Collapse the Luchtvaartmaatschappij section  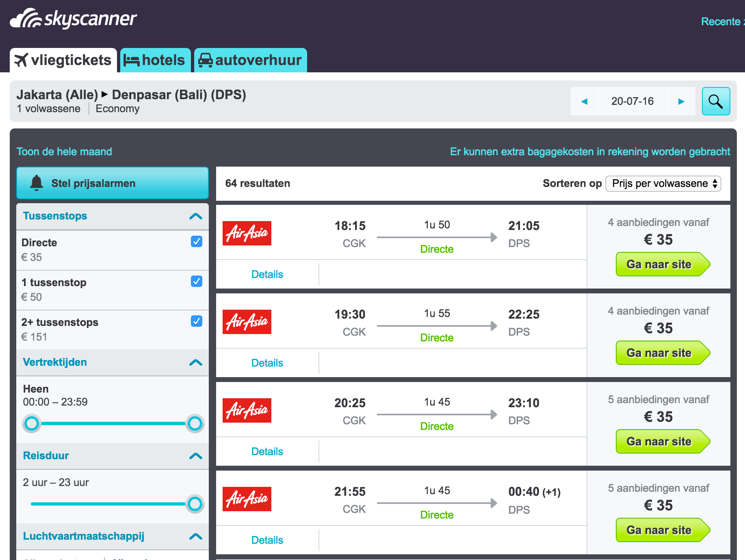[x=196, y=536]
